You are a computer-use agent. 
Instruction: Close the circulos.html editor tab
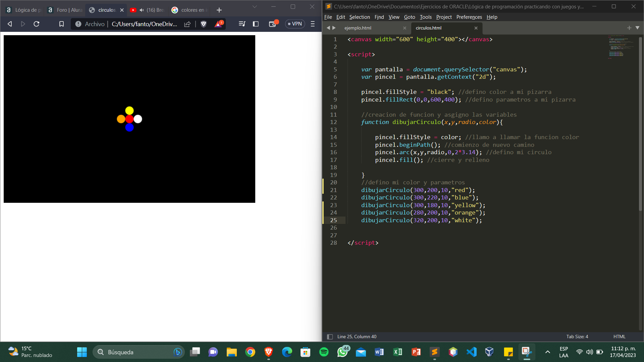pos(476,28)
